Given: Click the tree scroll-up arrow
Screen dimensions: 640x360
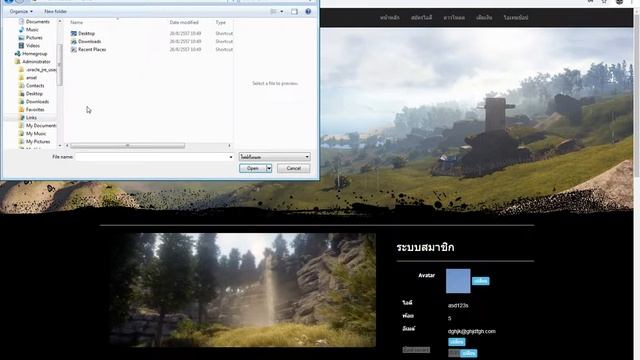Looking at the screenshot, I should coord(60,21).
